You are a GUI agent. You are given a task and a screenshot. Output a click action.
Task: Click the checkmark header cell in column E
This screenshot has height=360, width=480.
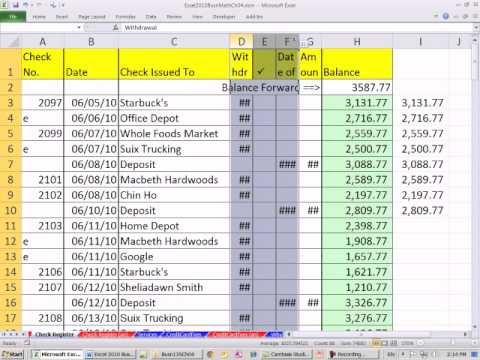(264, 64)
